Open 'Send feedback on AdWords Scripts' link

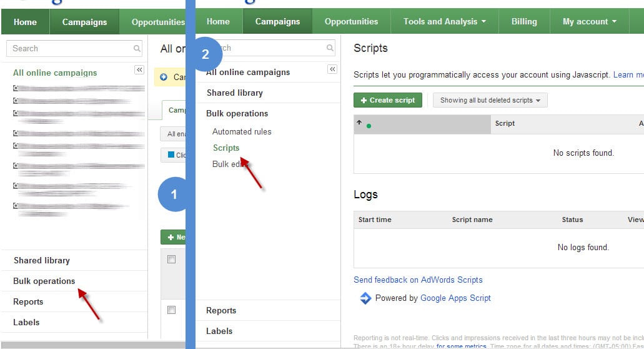[x=418, y=280]
